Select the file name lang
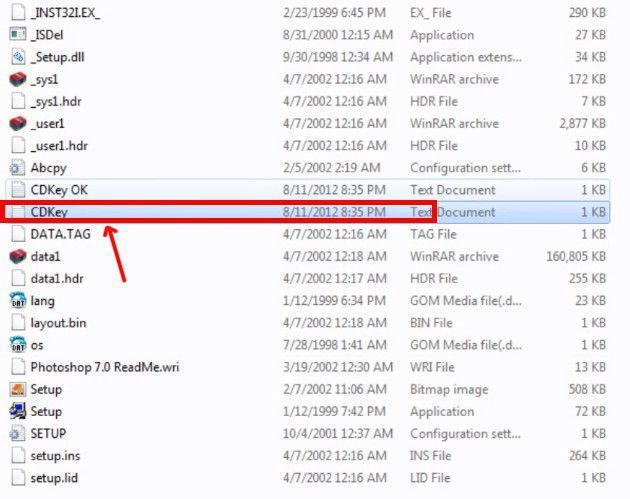Image resolution: width=630 pixels, height=499 pixels. pyautogui.click(x=43, y=301)
